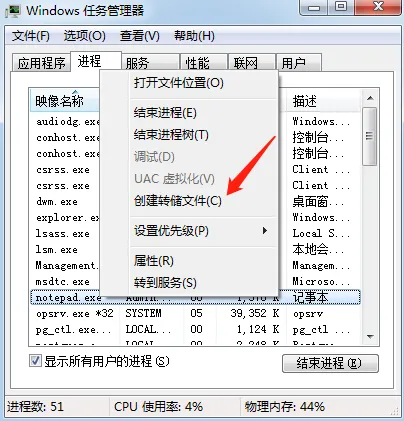Click the 本地会... description cell
Viewport: 404px width, 421px height.
click(x=318, y=250)
